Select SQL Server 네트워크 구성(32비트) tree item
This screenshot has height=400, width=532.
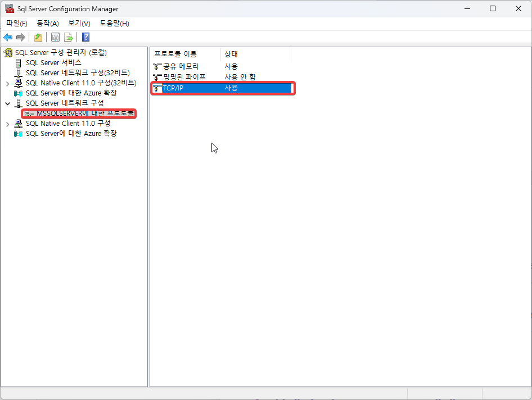pyautogui.click(x=78, y=73)
